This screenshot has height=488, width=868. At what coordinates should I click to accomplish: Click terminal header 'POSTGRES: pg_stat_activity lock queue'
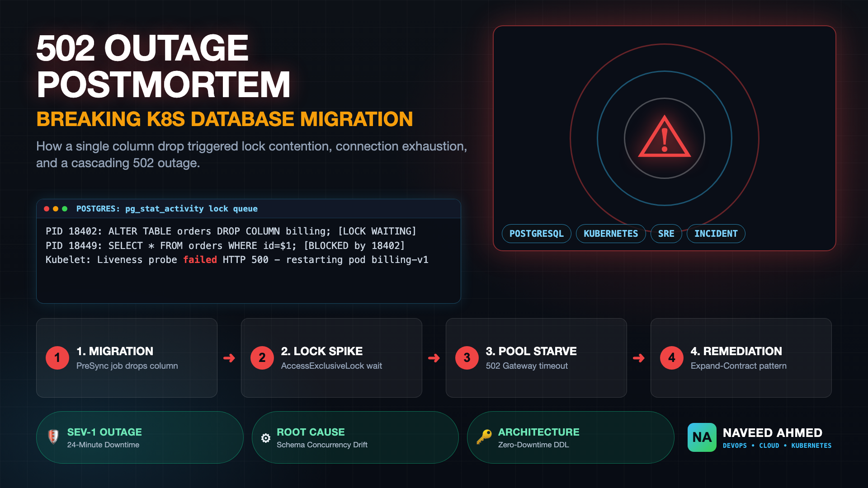(x=167, y=209)
